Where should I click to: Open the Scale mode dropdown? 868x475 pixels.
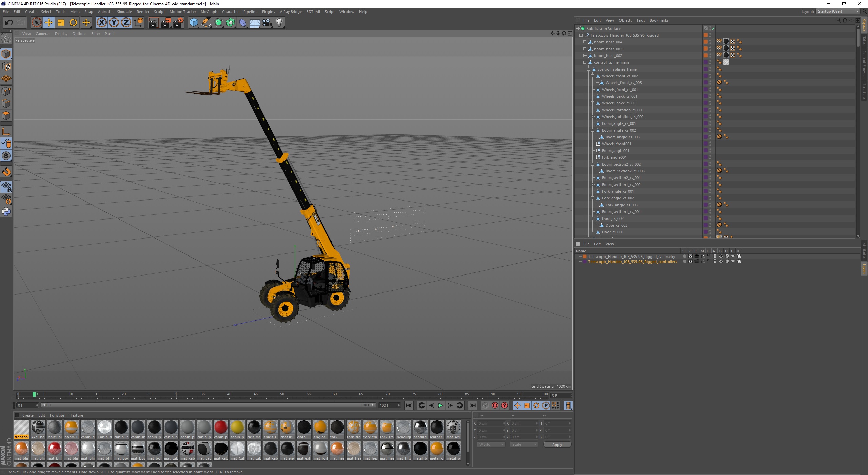click(524, 444)
